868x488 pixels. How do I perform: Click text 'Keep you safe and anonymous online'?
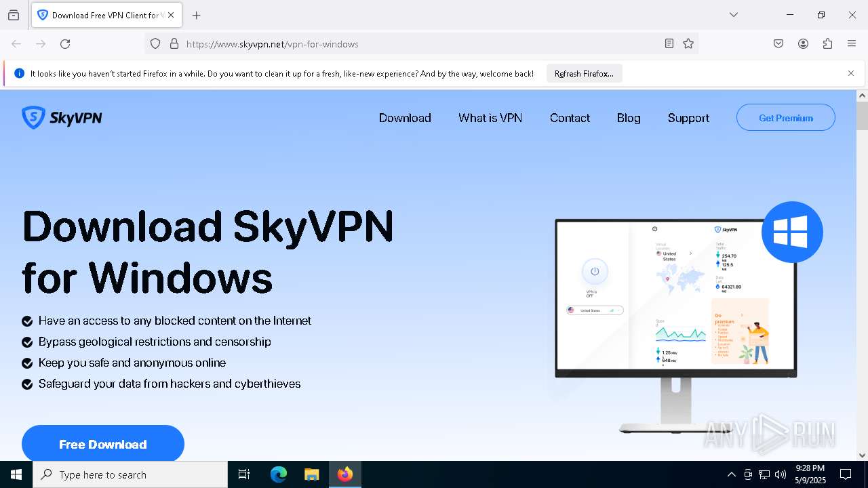(x=132, y=363)
